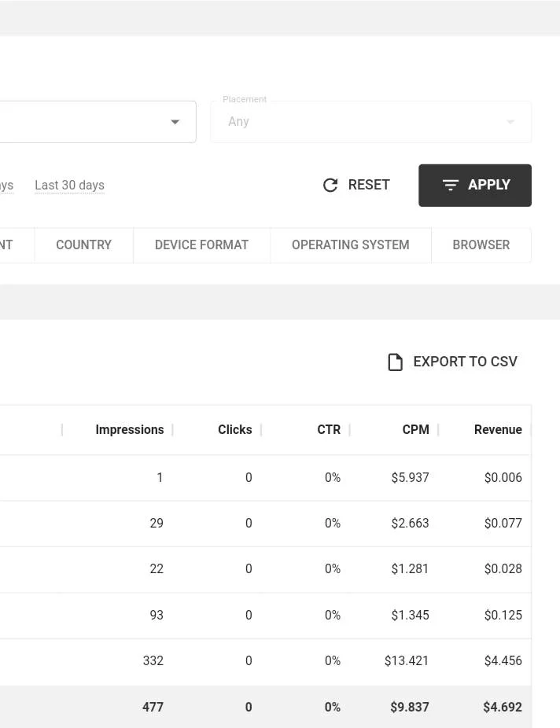Click revenue value $0.125

[x=503, y=615]
